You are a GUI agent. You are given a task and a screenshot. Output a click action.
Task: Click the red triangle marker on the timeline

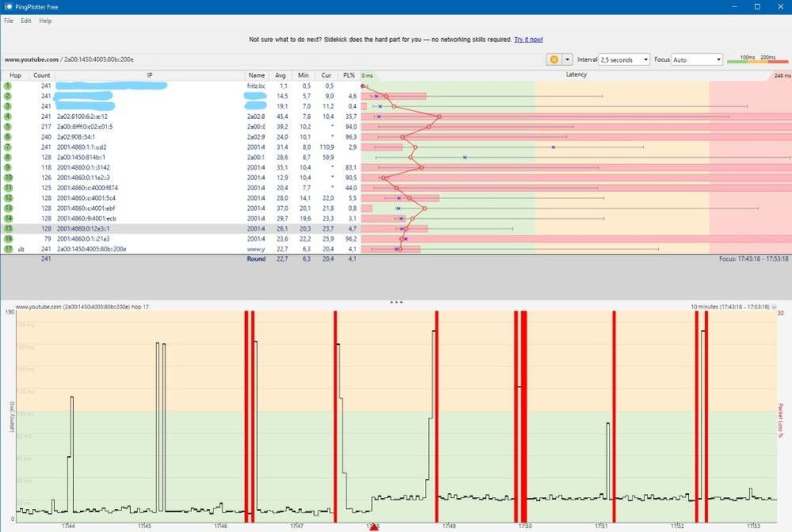pyautogui.click(x=373, y=527)
